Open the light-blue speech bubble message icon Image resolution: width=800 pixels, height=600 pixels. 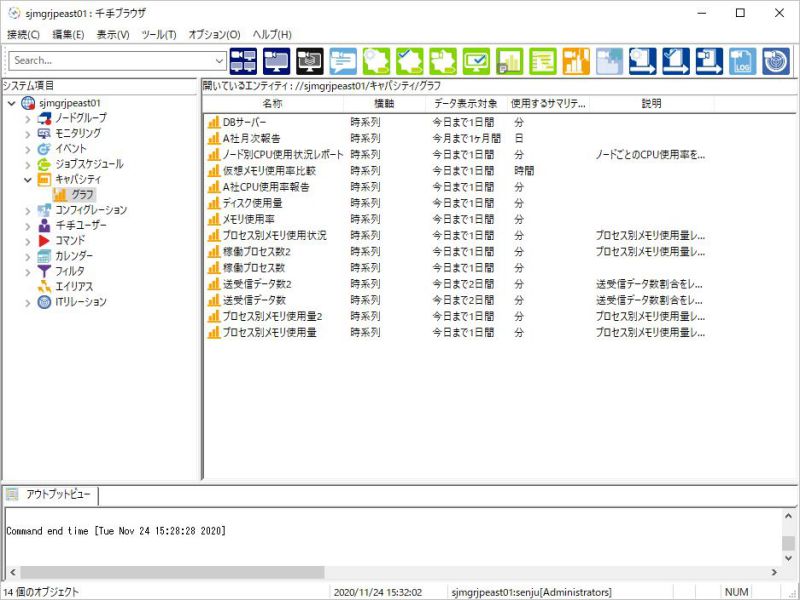click(x=343, y=61)
